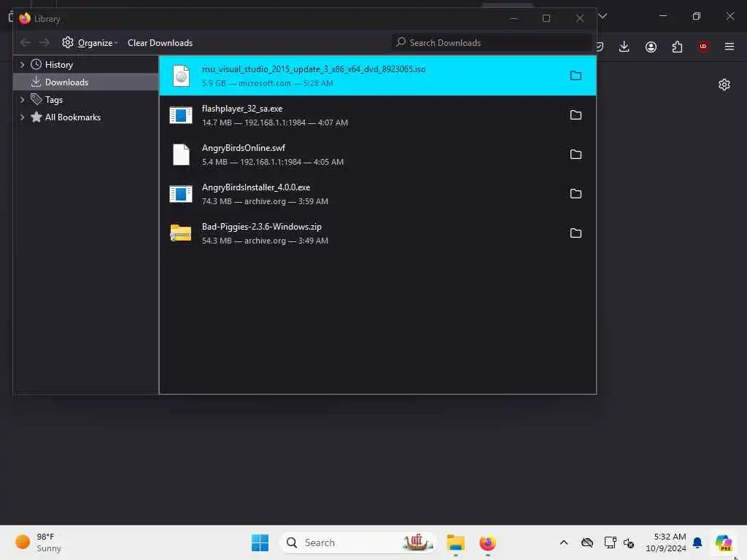Image resolution: width=747 pixels, height=560 pixels.
Task: Expand the History tree node
Action: click(22, 64)
